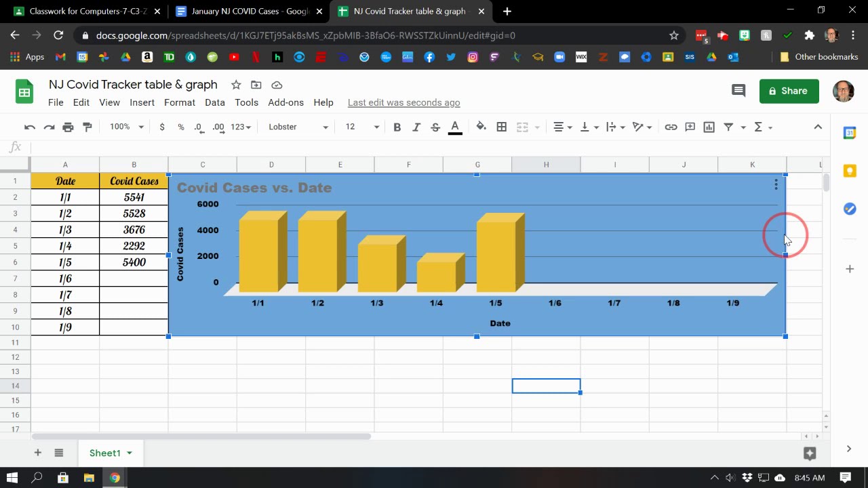868x488 pixels.
Task: Print the spreadsheet with printer icon
Action: pyautogui.click(x=68, y=127)
